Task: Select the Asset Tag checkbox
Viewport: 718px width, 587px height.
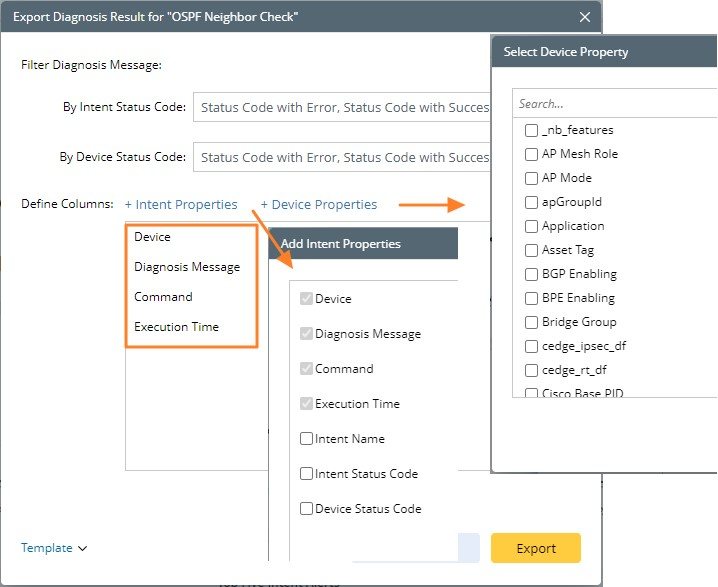Action: click(532, 250)
